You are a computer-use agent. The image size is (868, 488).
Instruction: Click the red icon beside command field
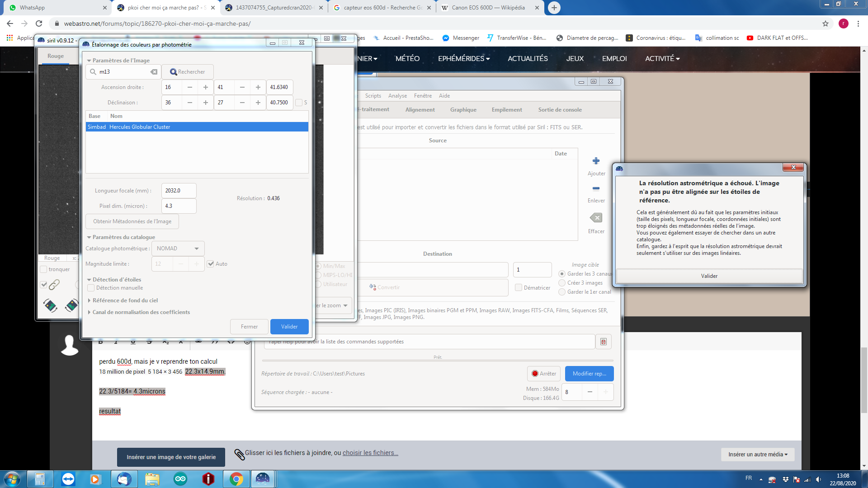[x=603, y=342]
